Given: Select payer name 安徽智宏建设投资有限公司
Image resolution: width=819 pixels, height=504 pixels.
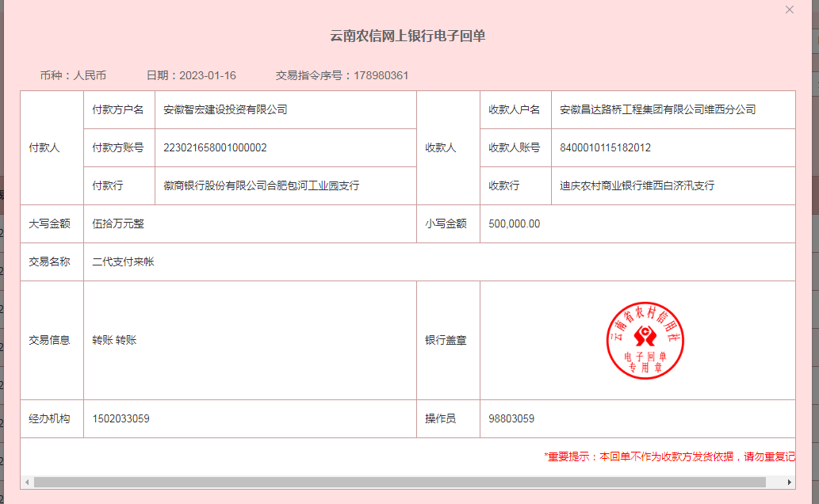Looking at the screenshot, I should (225, 109).
